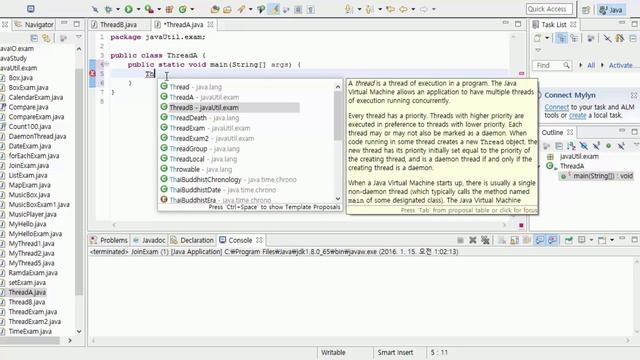The width and height of the screenshot is (640, 360).
Task: Click the Search flashlight icon in the toolbar
Action: (241, 9)
